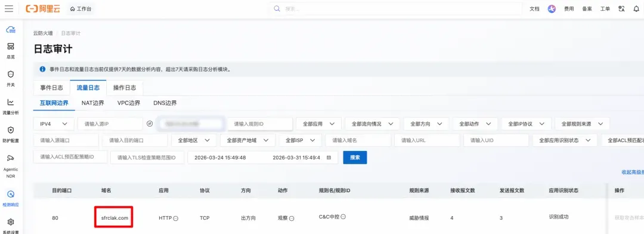The image size is (644, 234).
Task: Open the 全部规则来源 dropdown
Action: [583, 124]
